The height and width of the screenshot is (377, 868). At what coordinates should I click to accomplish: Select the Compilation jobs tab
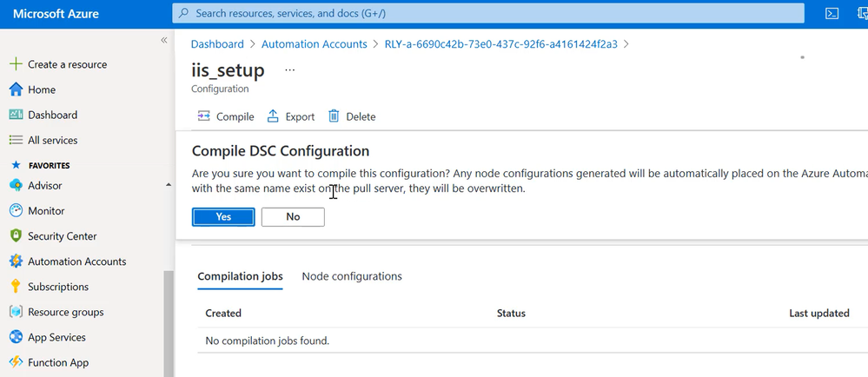coord(241,276)
